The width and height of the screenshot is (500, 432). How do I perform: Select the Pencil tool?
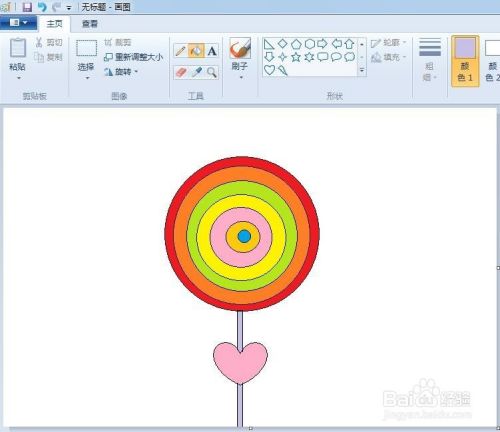pyautogui.click(x=180, y=51)
